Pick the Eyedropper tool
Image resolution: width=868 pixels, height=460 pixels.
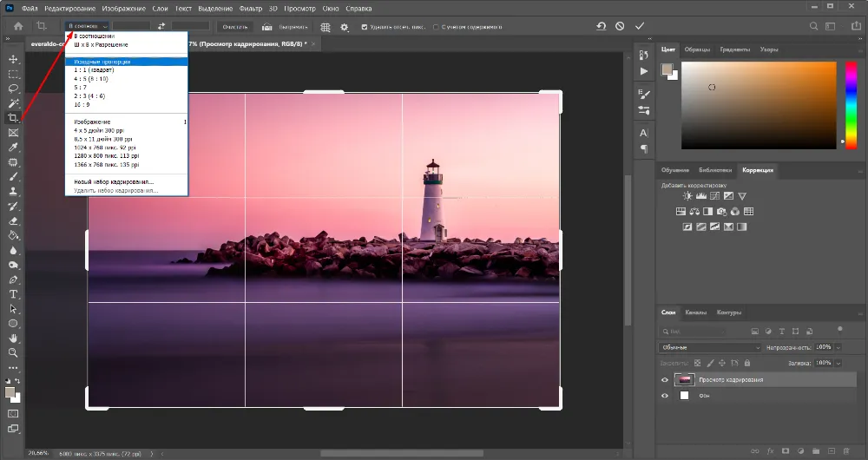(13, 148)
